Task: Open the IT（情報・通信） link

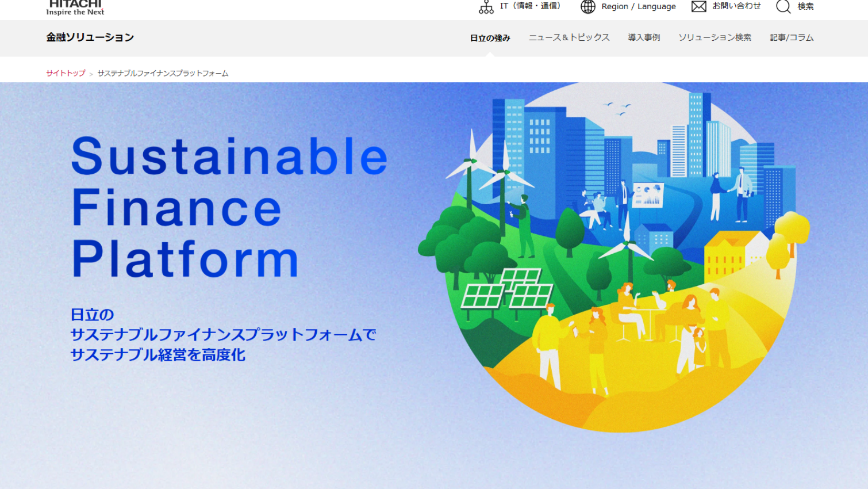Action: (x=530, y=6)
